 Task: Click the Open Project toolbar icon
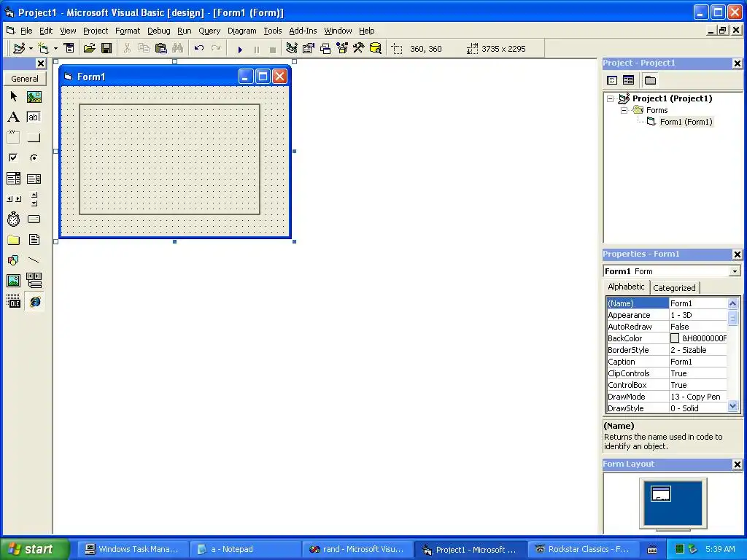pos(89,48)
